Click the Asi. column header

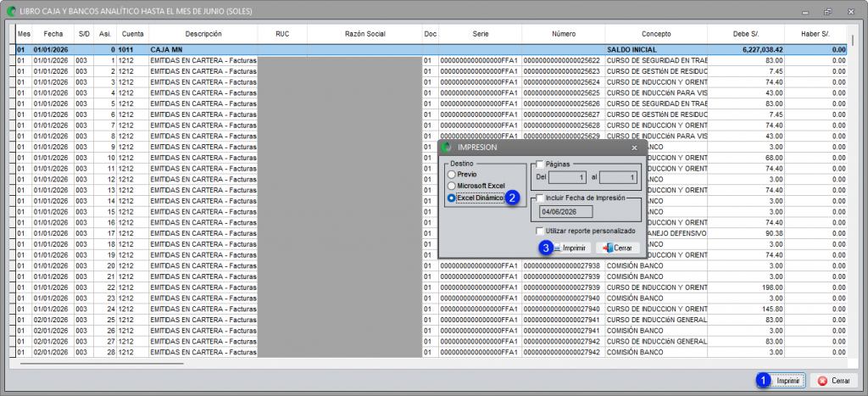105,34
